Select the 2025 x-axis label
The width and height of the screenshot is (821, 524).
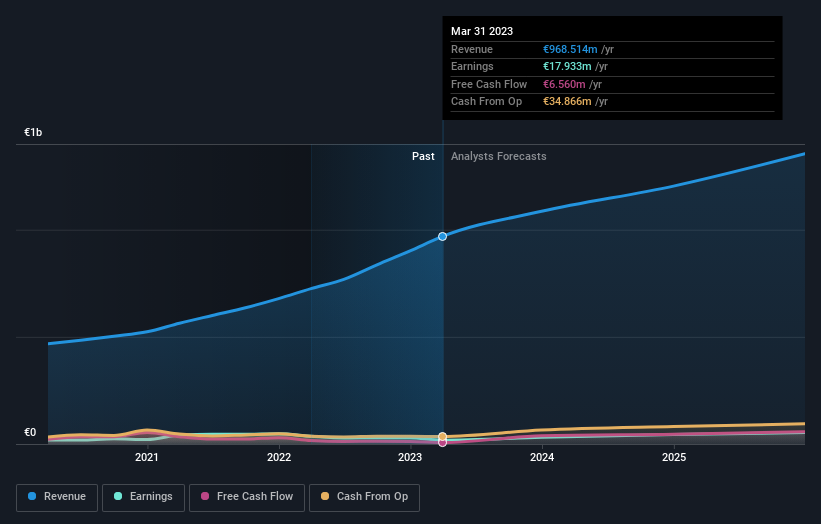pos(674,458)
